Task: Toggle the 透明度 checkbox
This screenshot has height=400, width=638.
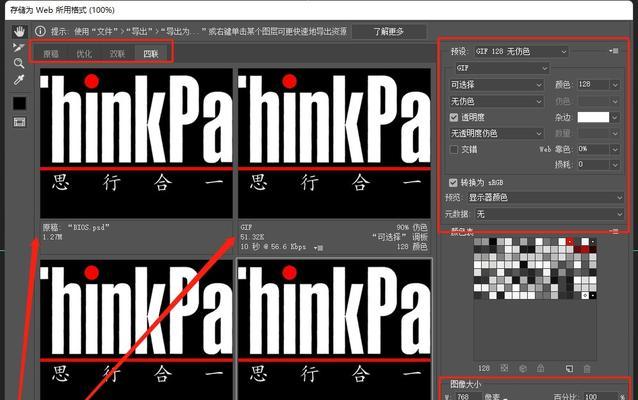Action: pyautogui.click(x=454, y=118)
